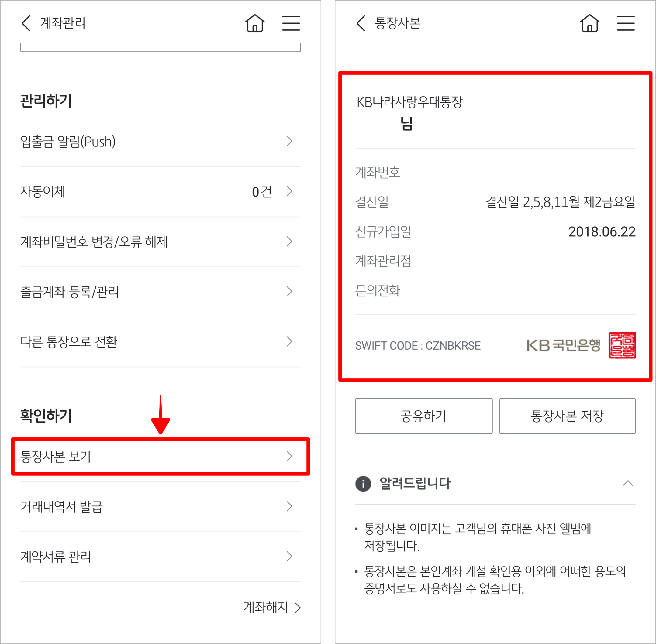Tap the chevron on 입출금 알림(Push) row
Screen dimensions: 656x644
[x=289, y=141]
